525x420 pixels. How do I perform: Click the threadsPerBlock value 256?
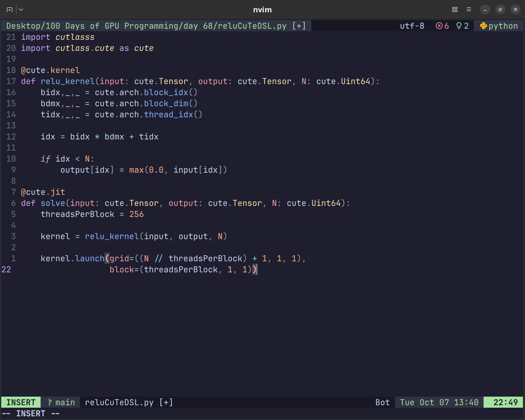(136, 214)
